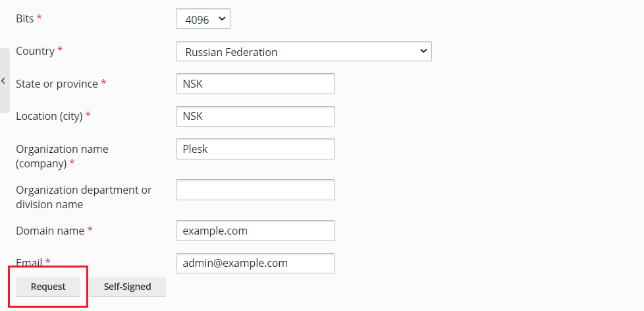This screenshot has height=311, width=644.
Task: Click the selected Russian Federation country text
Action: point(231,51)
